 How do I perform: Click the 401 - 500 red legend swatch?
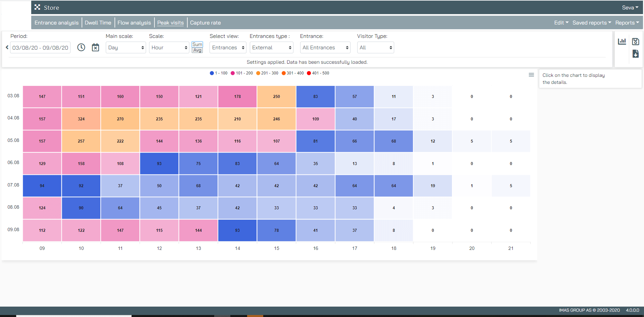click(x=309, y=73)
